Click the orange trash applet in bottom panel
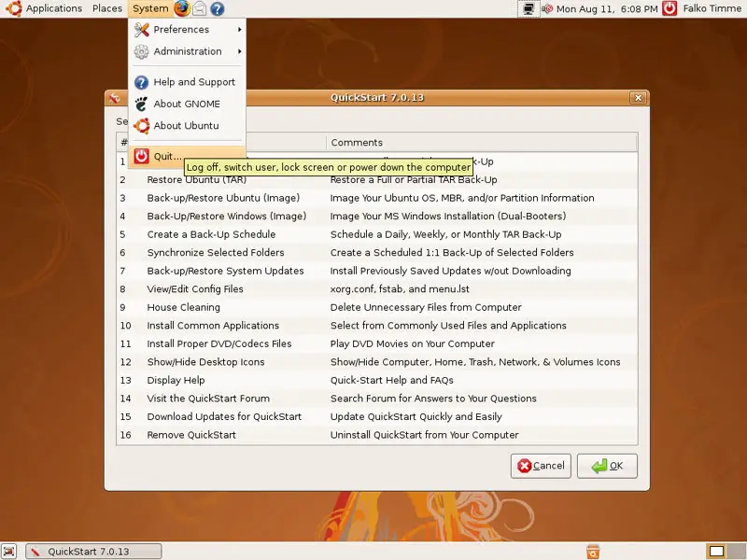 [x=593, y=552]
